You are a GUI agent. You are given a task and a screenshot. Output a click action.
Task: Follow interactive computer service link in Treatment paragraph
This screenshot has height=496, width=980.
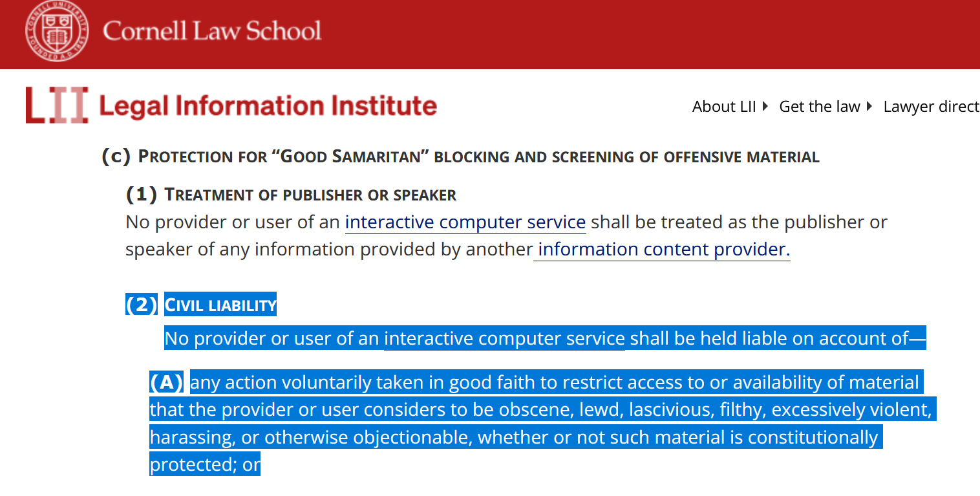(465, 222)
